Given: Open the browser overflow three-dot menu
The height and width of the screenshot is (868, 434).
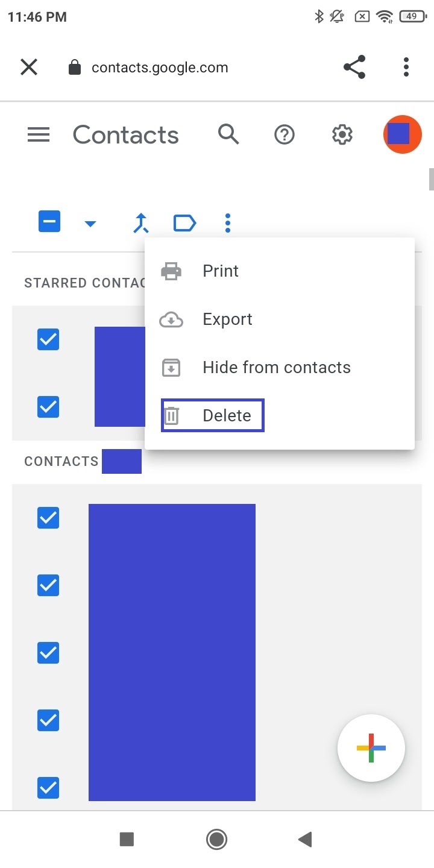Looking at the screenshot, I should point(406,67).
